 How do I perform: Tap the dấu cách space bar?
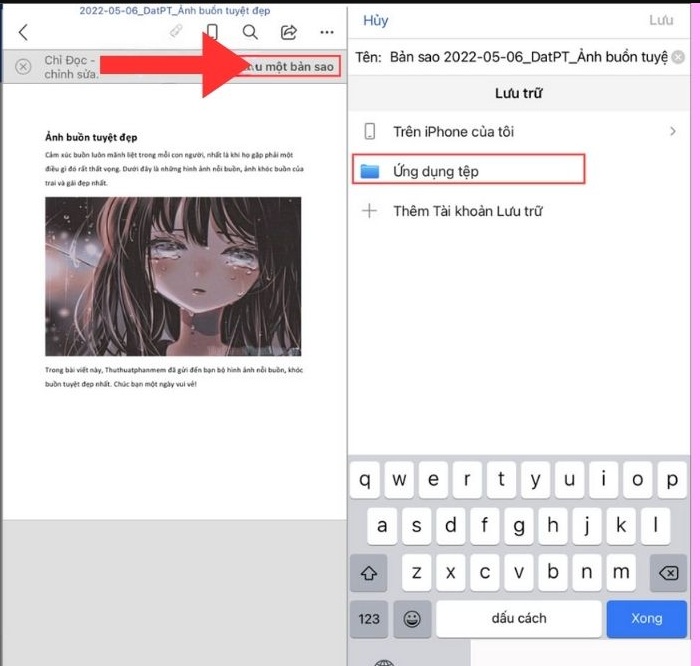(x=519, y=619)
